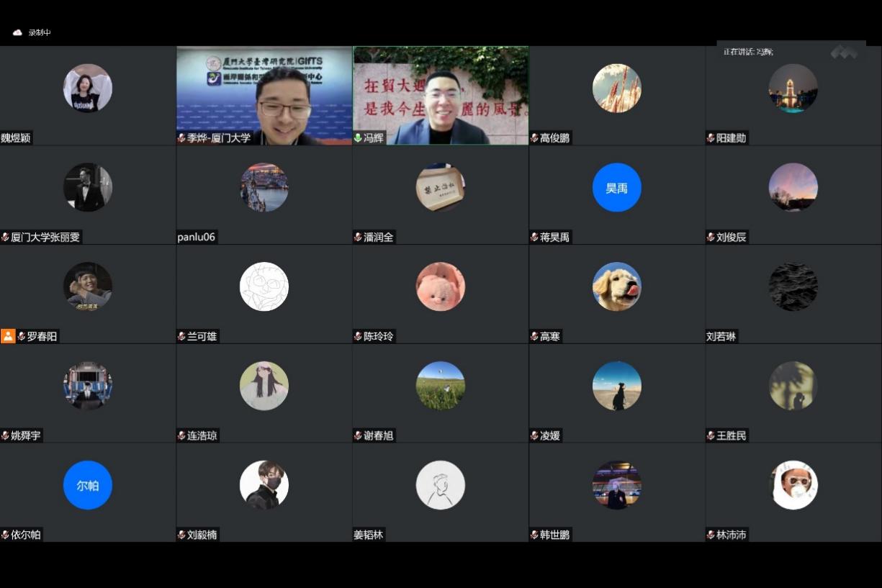Click the muted mic icon beside 蒋昊禹
The height and width of the screenshot is (588, 882).
tap(534, 238)
